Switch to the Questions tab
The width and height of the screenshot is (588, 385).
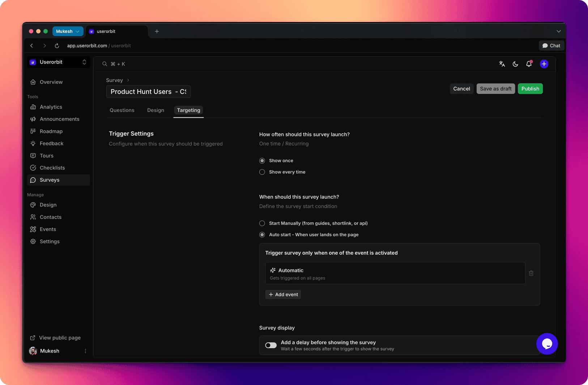[122, 111]
